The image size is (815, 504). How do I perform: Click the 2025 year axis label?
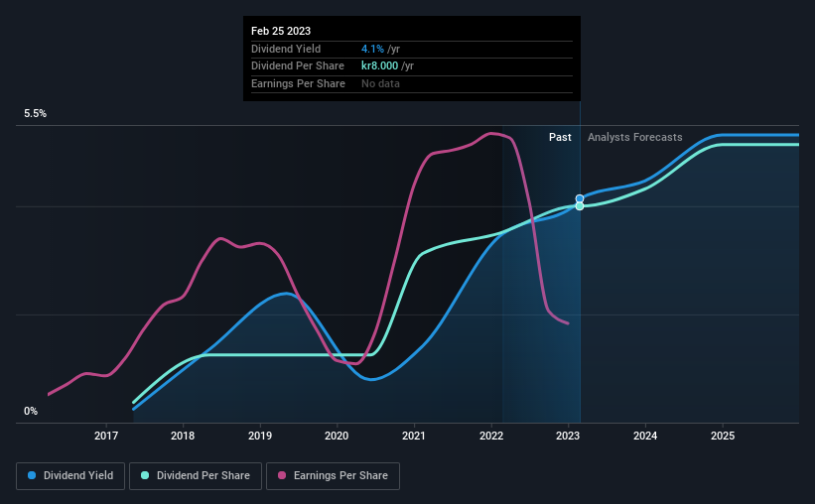(x=723, y=437)
